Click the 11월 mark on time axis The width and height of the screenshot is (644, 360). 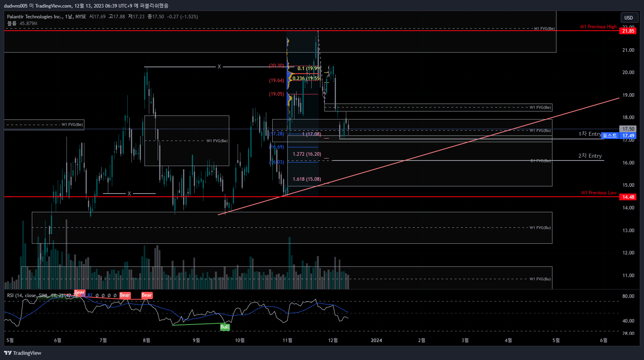[x=287, y=340]
